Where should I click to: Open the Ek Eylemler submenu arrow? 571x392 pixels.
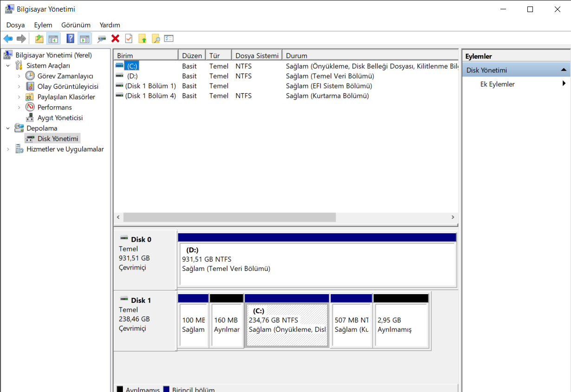(564, 84)
